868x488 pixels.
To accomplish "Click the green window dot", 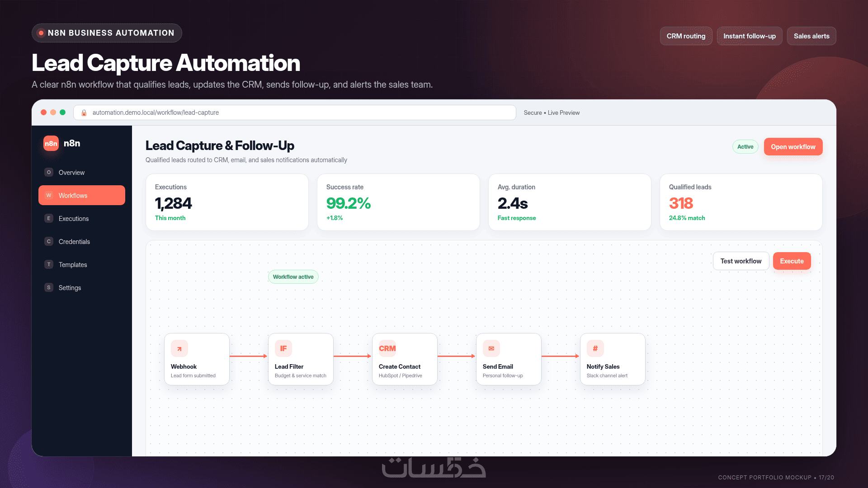I will 62,112.
